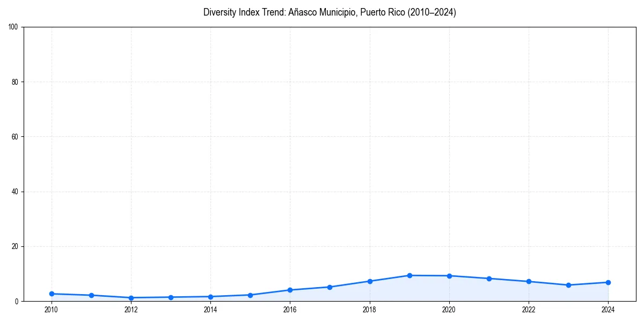
Task: Click the 2014 data point on the trend line
Action: pyautogui.click(x=210, y=296)
